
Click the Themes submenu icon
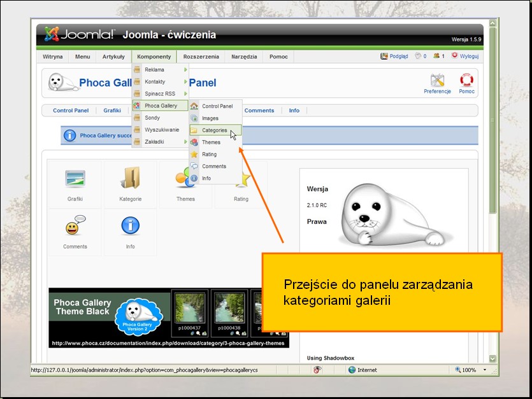[x=194, y=142]
